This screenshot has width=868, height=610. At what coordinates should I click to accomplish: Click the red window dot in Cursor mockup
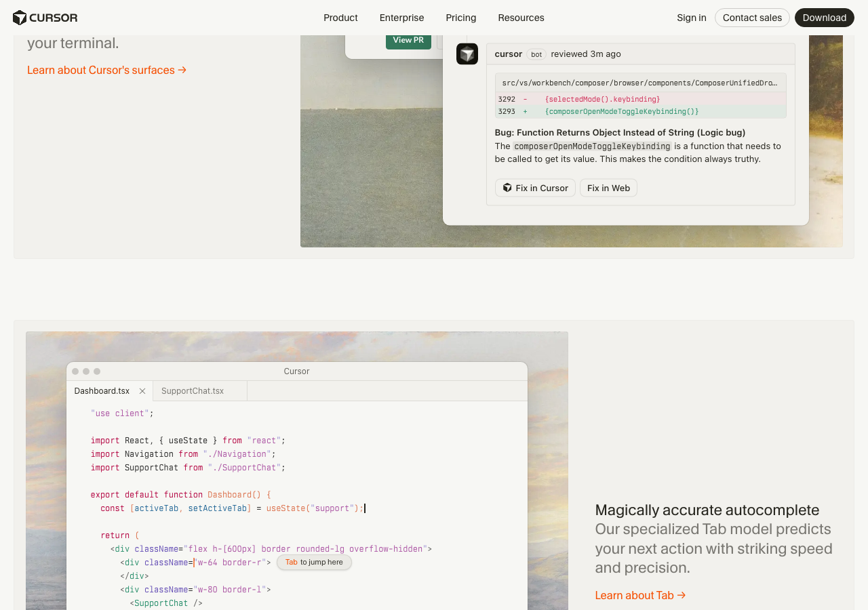tap(75, 371)
